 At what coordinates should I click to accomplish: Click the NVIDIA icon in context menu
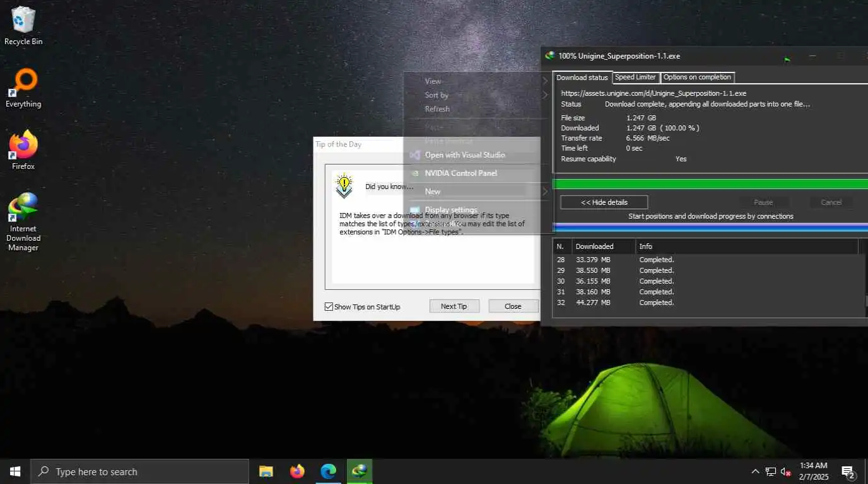click(414, 173)
